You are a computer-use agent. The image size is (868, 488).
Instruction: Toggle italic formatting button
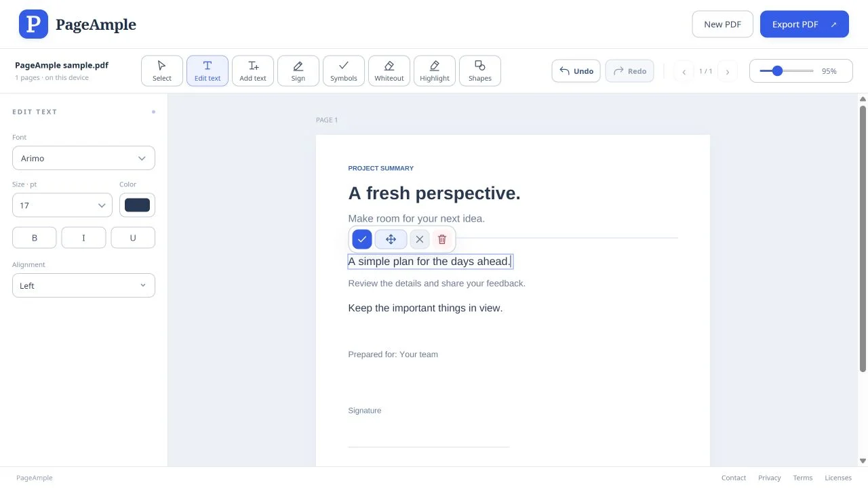point(83,238)
